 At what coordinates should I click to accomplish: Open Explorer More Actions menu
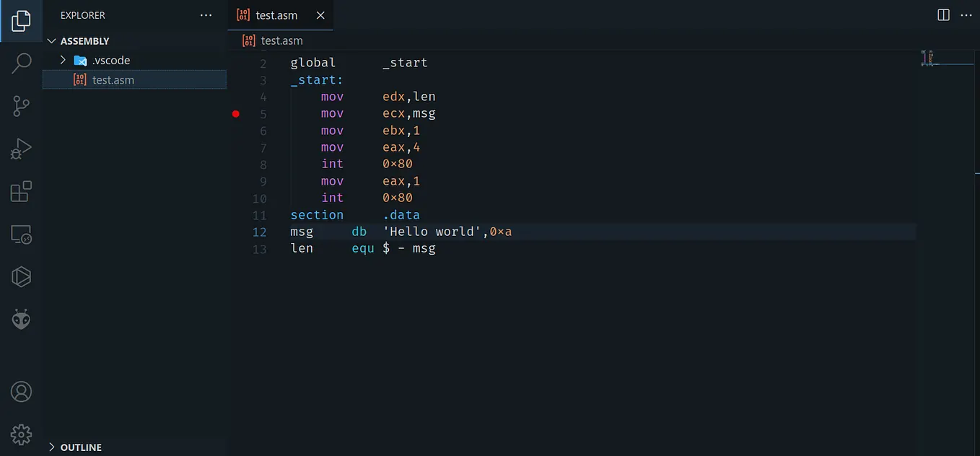(x=206, y=14)
